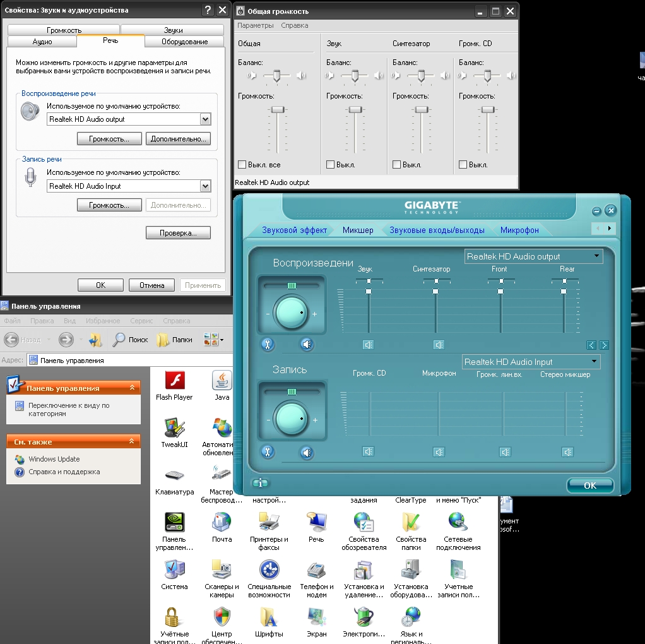Mute the Синтезатор channel in Gigabyte mixer

pyautogui.click(x=439, y=345)
